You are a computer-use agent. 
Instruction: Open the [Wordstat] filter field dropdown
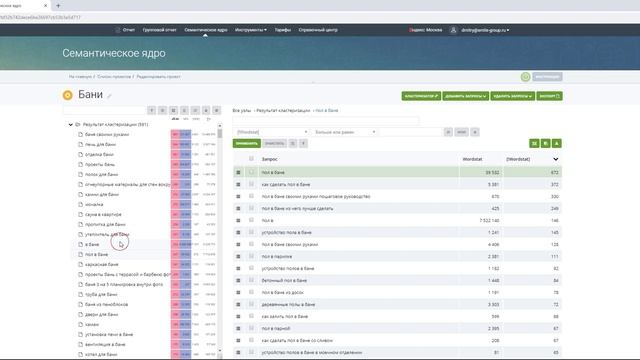pyautogui.click(x=271, y=132)
